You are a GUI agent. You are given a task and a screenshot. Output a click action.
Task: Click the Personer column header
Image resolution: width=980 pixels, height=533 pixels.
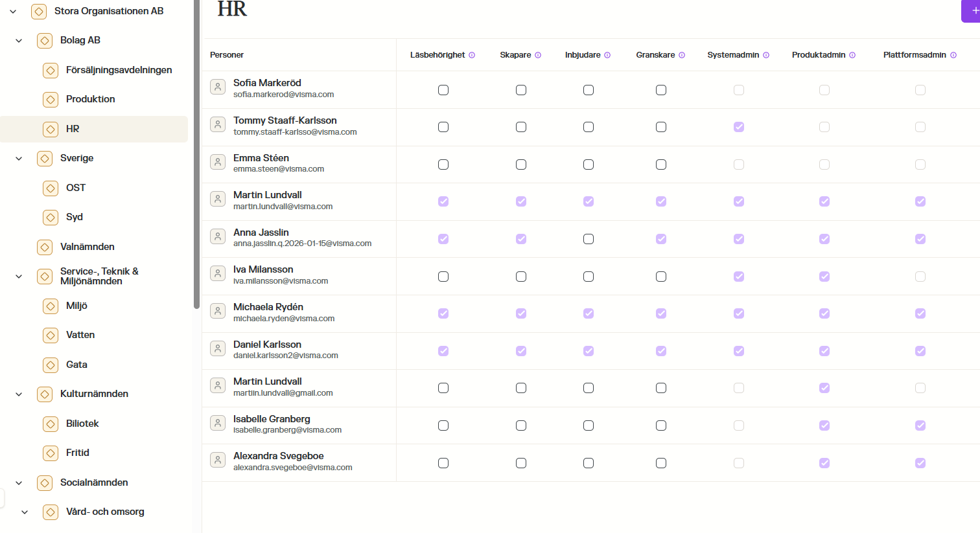pos(227,55)
